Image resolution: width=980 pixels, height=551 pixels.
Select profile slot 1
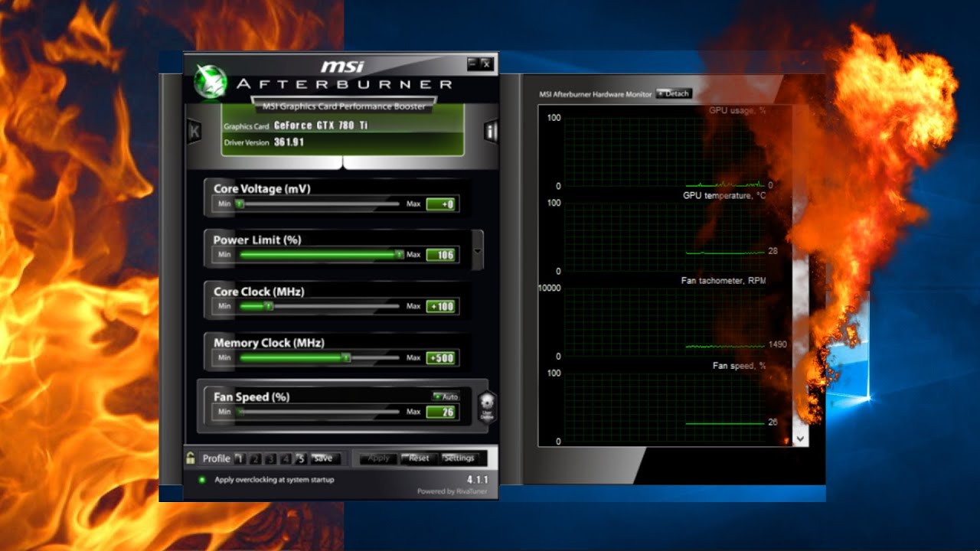pyautogui.click(x=240, y=458)
